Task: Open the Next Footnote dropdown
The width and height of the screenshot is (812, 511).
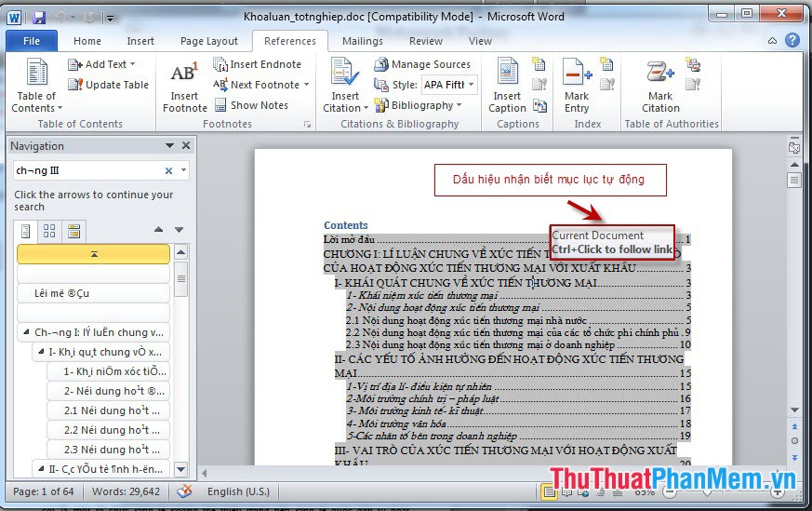Action: [x=307, y=85]
